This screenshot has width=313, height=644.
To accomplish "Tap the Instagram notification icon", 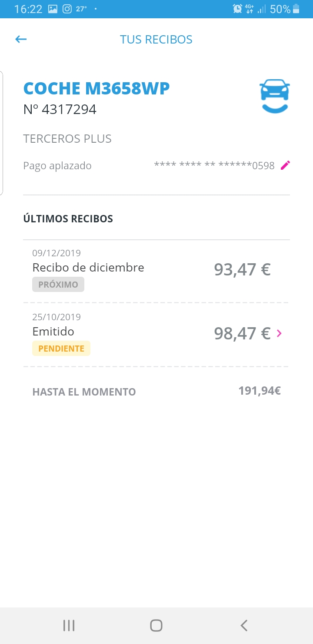I will click(x=67, y=9).
